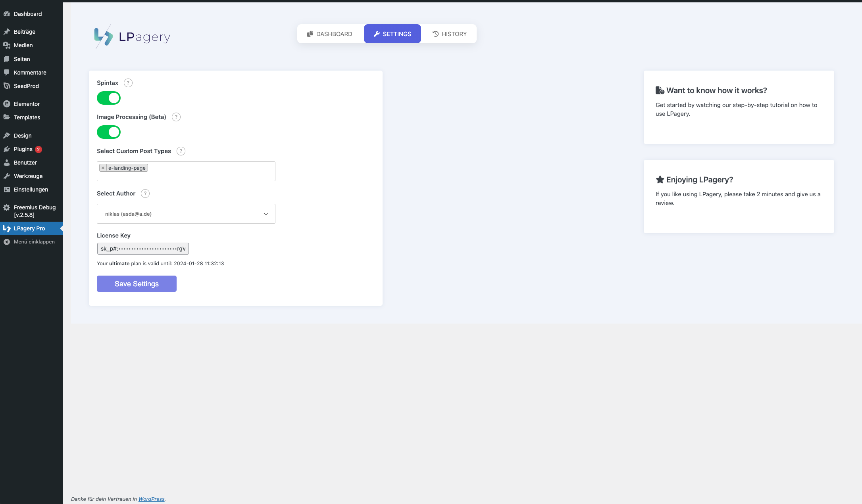This screenshot has width=862, height=504.
Task: Open the Select Author dropdown
Action: click(x=186, y=214)
